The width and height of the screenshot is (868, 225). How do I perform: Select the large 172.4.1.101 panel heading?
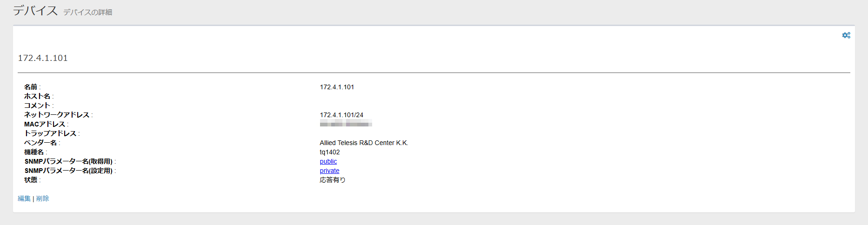pyautogui.click(x=43, y=58)
